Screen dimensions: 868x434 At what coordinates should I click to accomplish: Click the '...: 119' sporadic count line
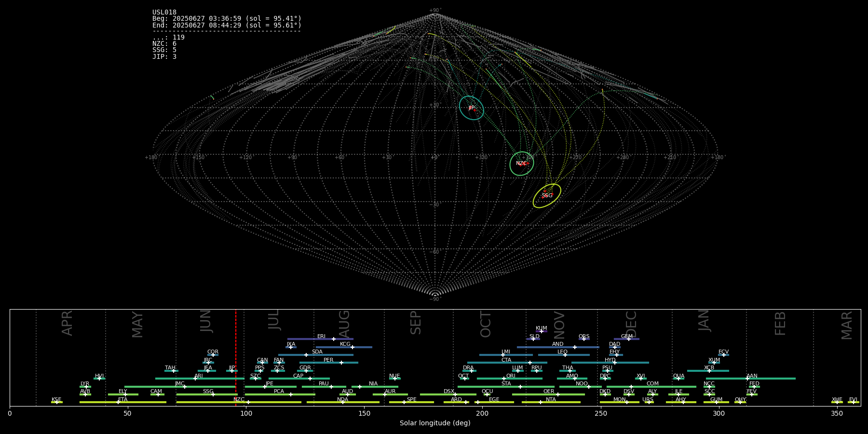tap(168, 38)
